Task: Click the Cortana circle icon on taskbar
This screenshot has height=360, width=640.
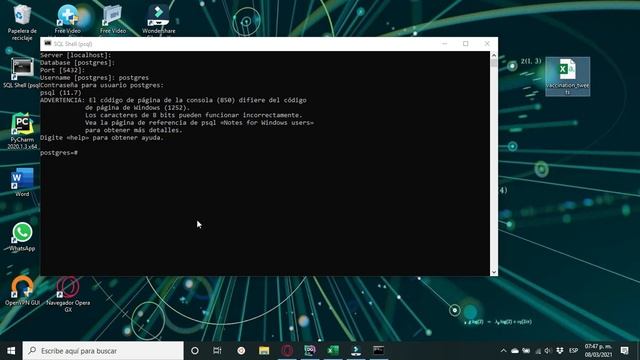Action: click(195, 351)
